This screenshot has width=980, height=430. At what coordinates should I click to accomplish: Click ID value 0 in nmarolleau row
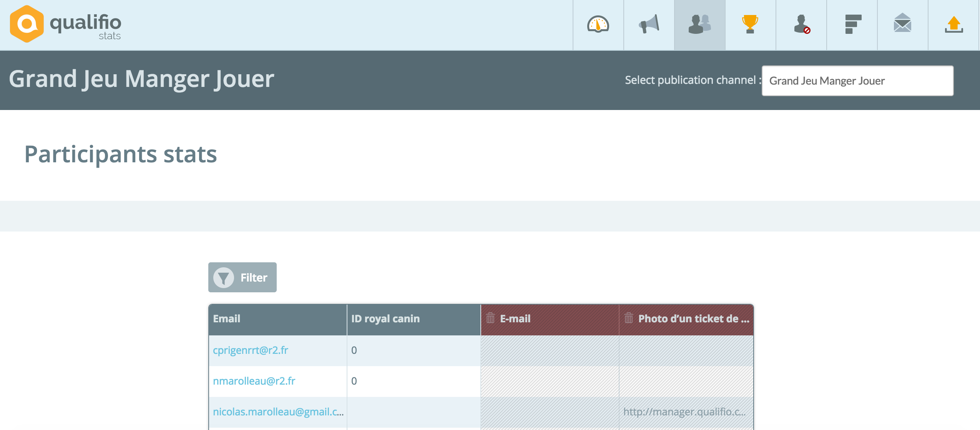[x=354, y=381]
